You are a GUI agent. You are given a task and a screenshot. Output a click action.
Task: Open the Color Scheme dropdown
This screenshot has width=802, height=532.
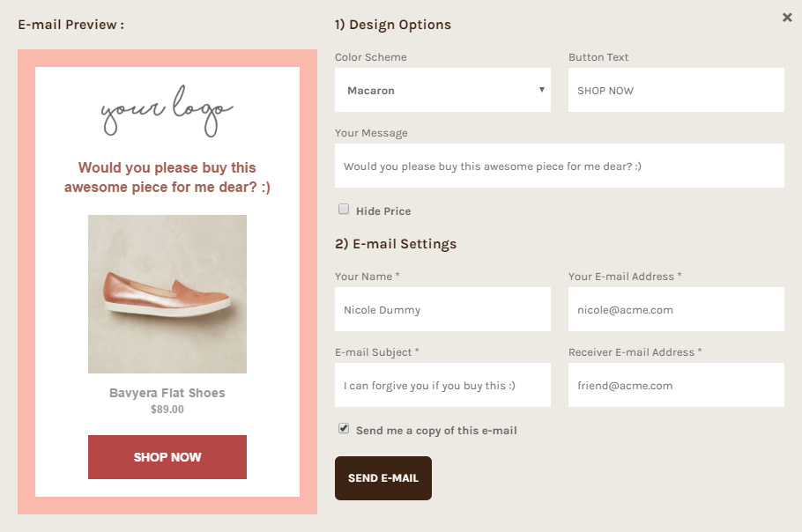(442, 91)
